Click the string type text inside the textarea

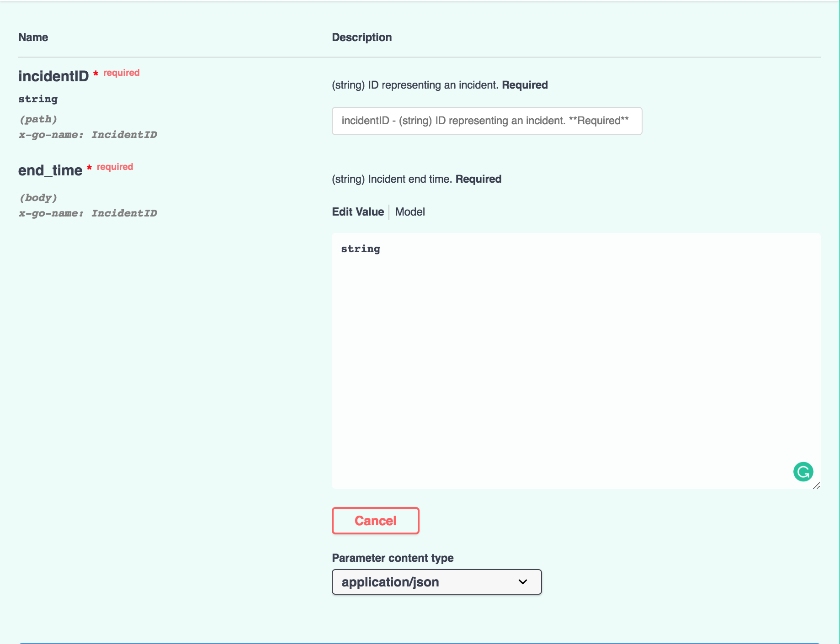click(360, 249)
